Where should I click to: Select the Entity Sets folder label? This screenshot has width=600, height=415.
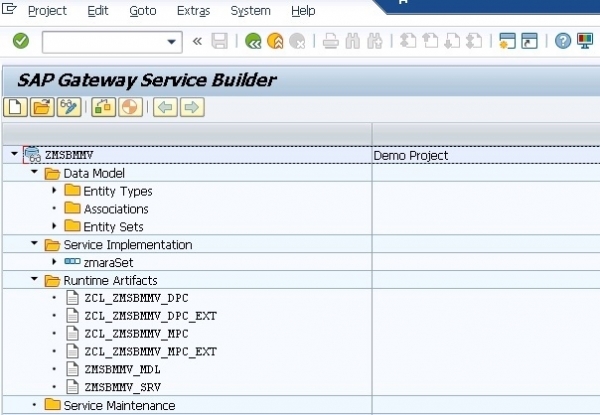point(113,227)
